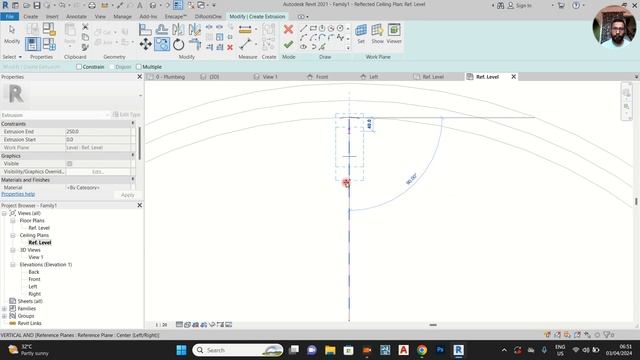Viewport: 640px width, 360px height.
Task: Click the Measure between two references icon
Action: click(x=245, y=44)
